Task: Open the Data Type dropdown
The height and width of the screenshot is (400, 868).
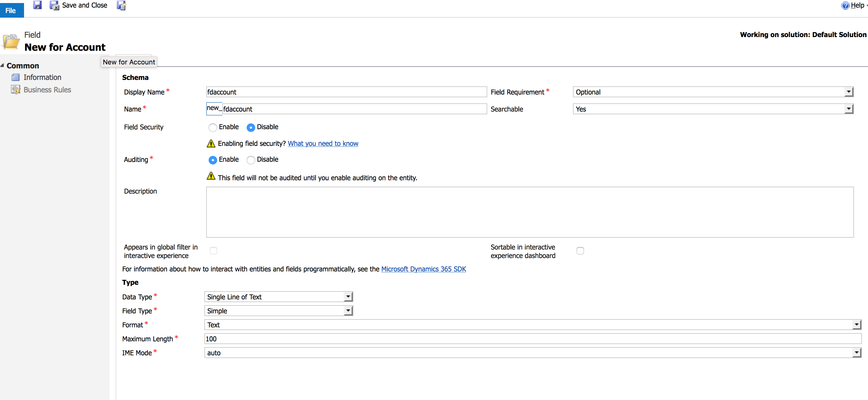Action: [x=348, y=297]
